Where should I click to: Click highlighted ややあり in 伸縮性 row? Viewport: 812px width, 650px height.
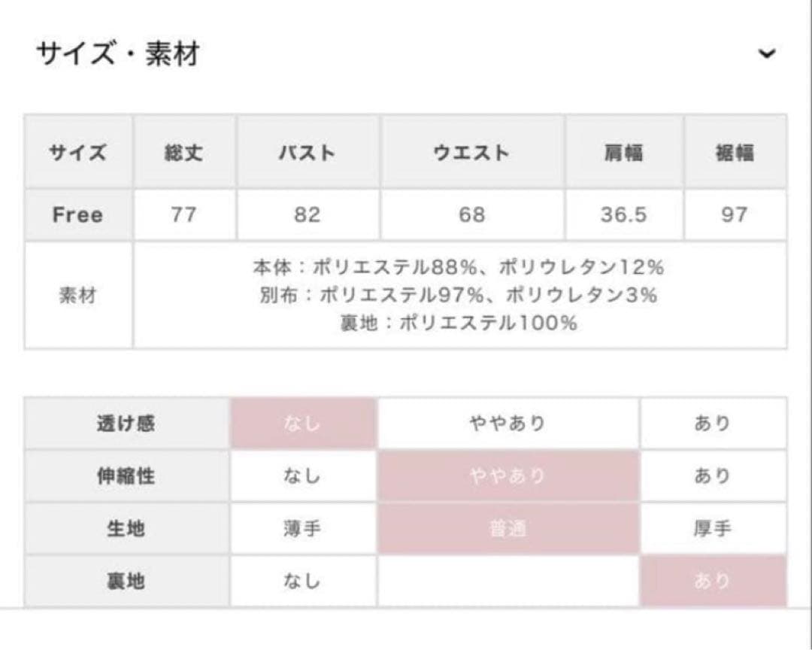pyautogui.click(x=508, y=476)
